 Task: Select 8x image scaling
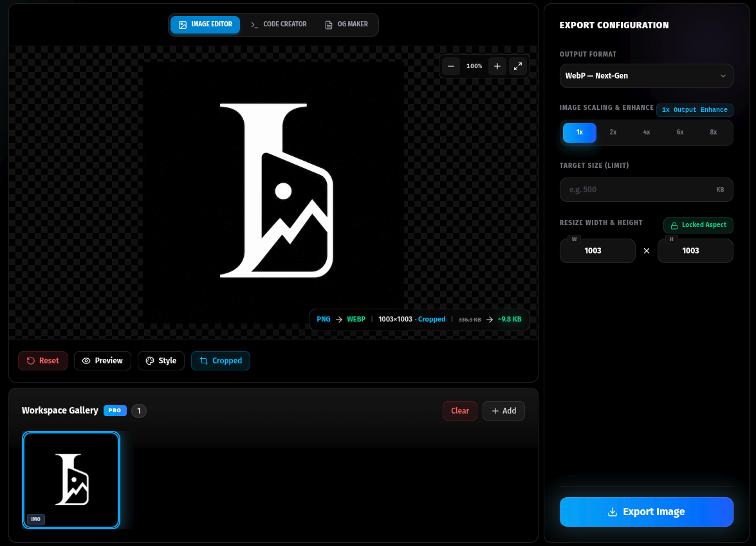[714, 132]
